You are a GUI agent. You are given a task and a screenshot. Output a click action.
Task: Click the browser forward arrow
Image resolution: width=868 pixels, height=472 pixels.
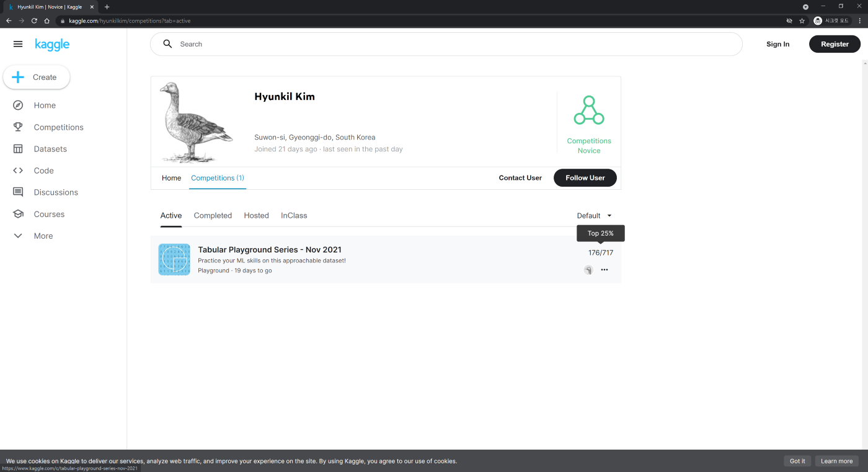click(22, 20)
